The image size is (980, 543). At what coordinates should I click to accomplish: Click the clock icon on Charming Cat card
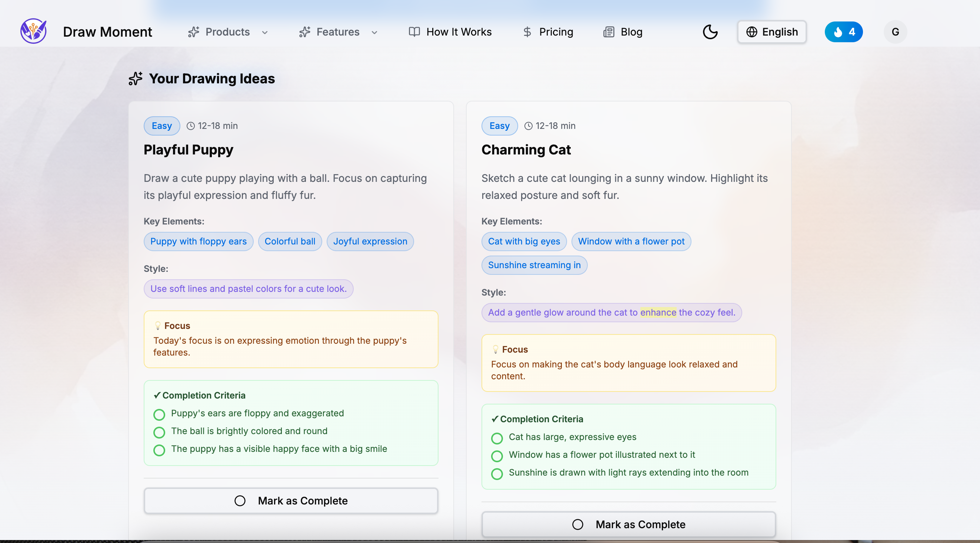click(529, 126)
